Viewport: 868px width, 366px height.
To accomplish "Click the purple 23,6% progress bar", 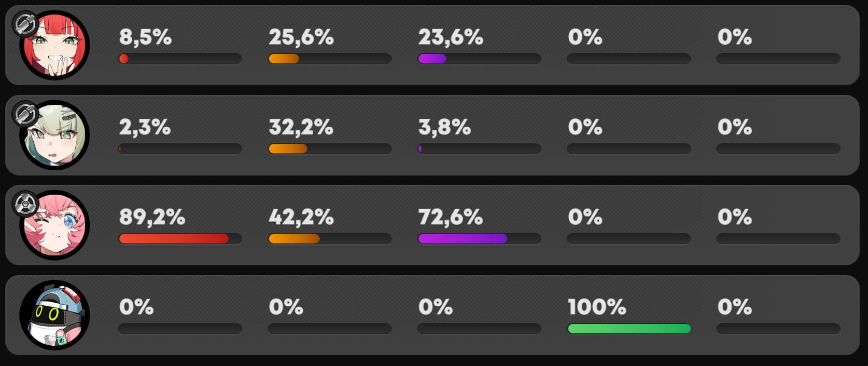I will coord(479,59).
